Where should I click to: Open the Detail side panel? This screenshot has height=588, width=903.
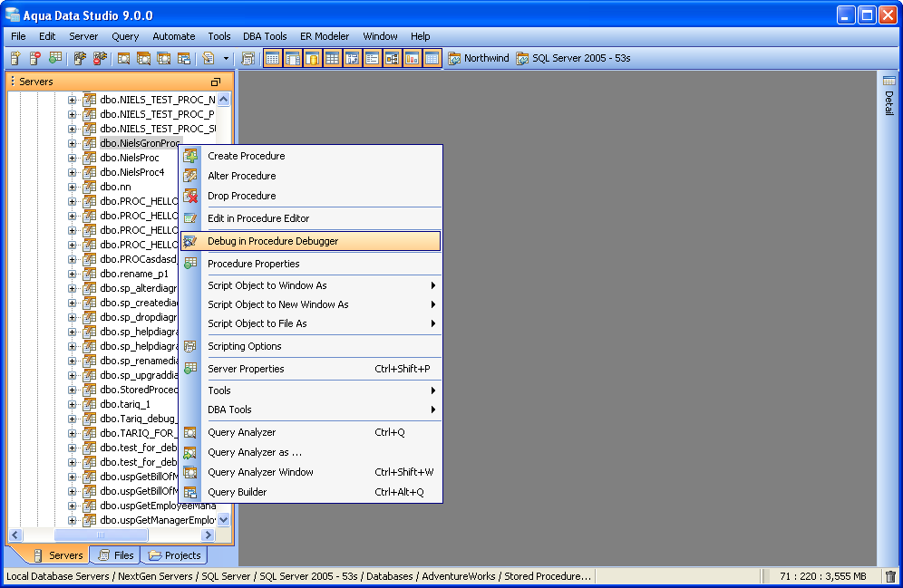tap(889, 95)
